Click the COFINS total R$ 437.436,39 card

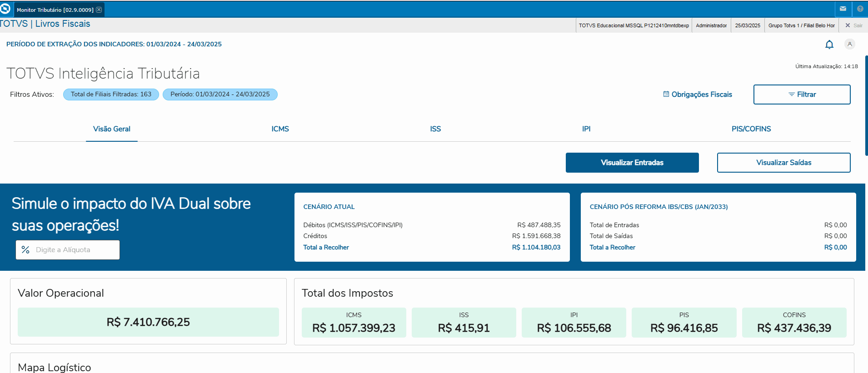(794, 323)
